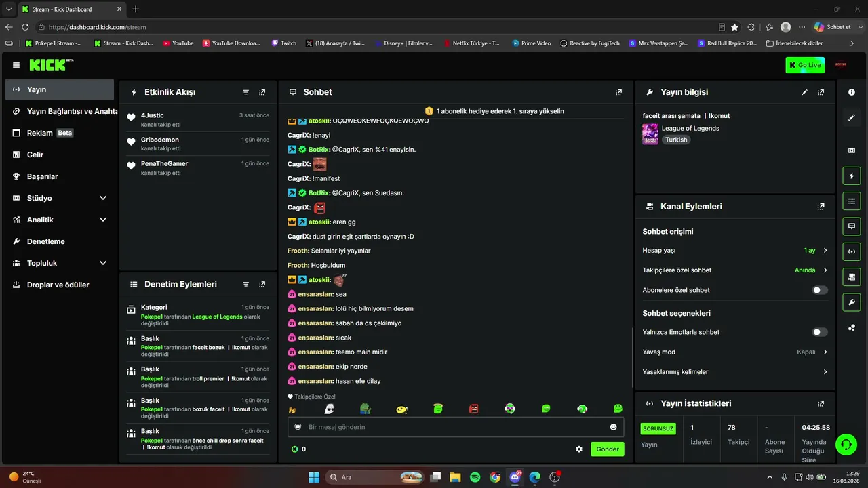Expand the Analitik sidebar section

click(x=60, y=220)
